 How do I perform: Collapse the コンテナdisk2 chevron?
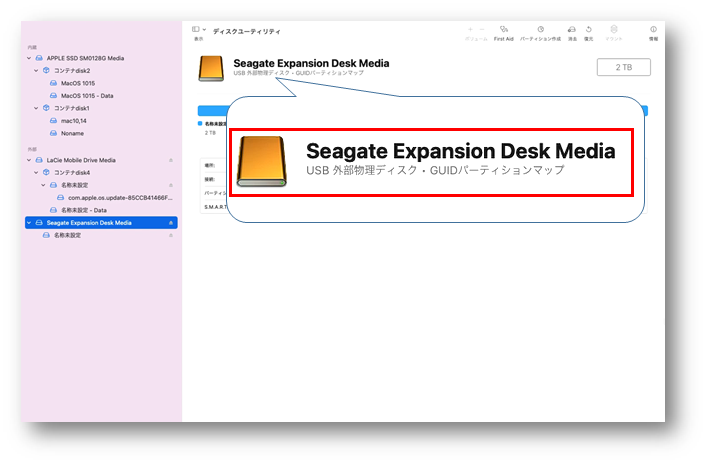36,71
